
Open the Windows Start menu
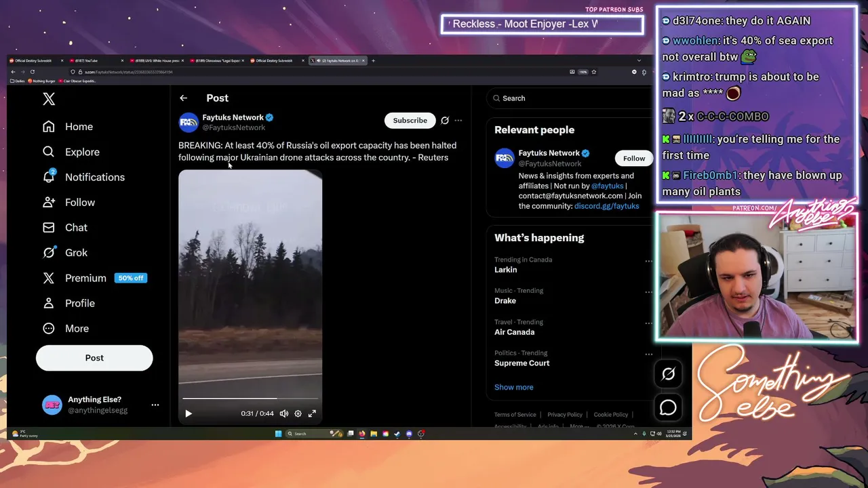point(278,434)
